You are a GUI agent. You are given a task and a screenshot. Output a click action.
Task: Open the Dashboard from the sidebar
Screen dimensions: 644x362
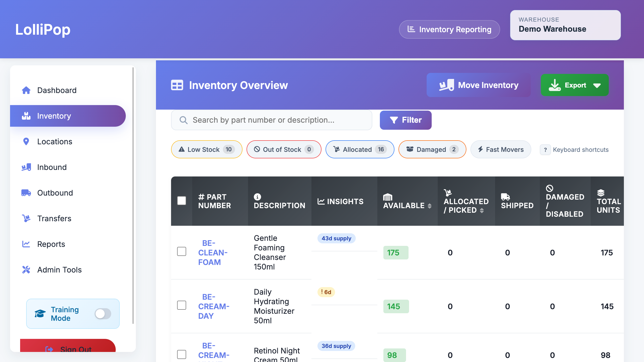click(57, 90)
